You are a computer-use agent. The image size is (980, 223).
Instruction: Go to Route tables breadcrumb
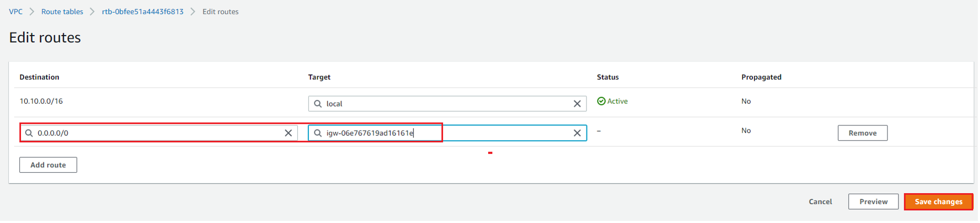[x=62, y=12]
